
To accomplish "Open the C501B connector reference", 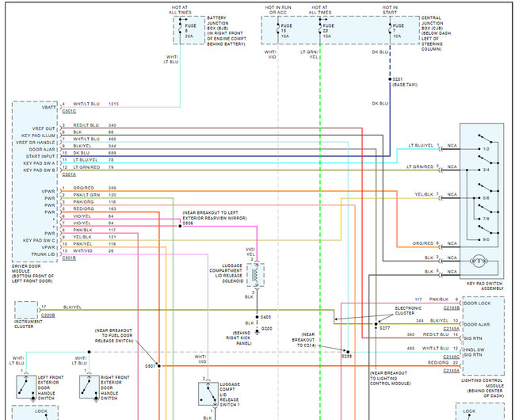I will click(x=69, y=258).
